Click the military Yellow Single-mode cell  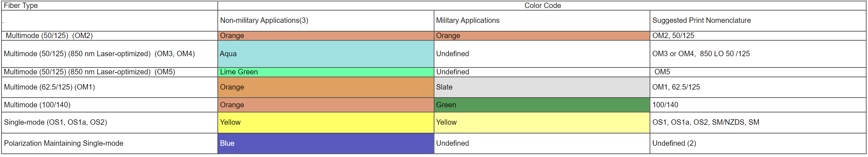[542, 122]
